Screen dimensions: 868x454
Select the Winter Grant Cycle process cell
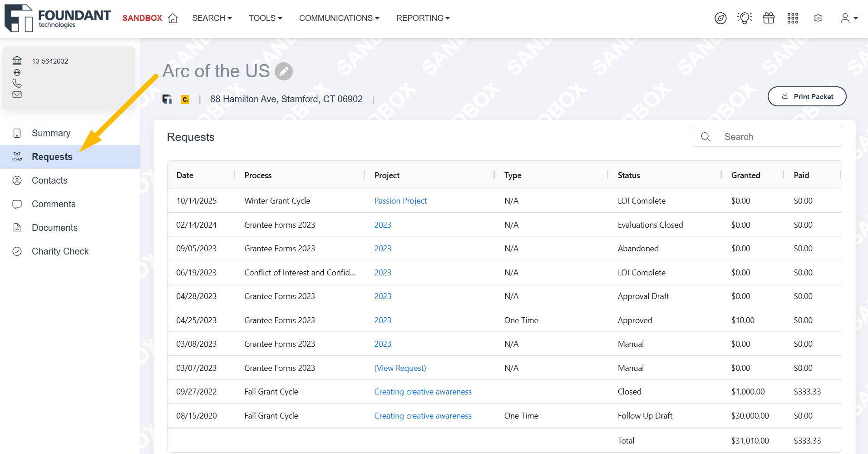[x=277, y=201]
